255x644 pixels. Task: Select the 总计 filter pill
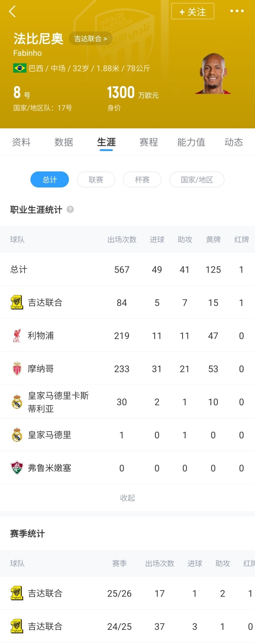click(50, 179)
